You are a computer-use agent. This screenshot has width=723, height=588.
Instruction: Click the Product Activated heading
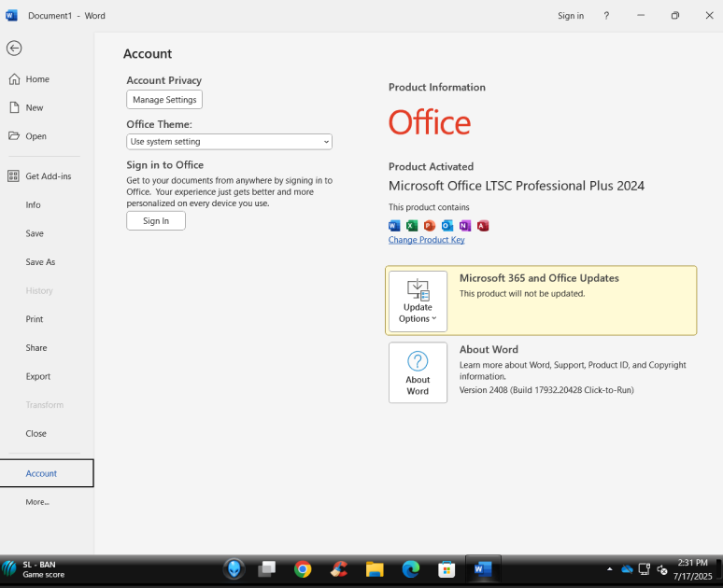(432, 166)
